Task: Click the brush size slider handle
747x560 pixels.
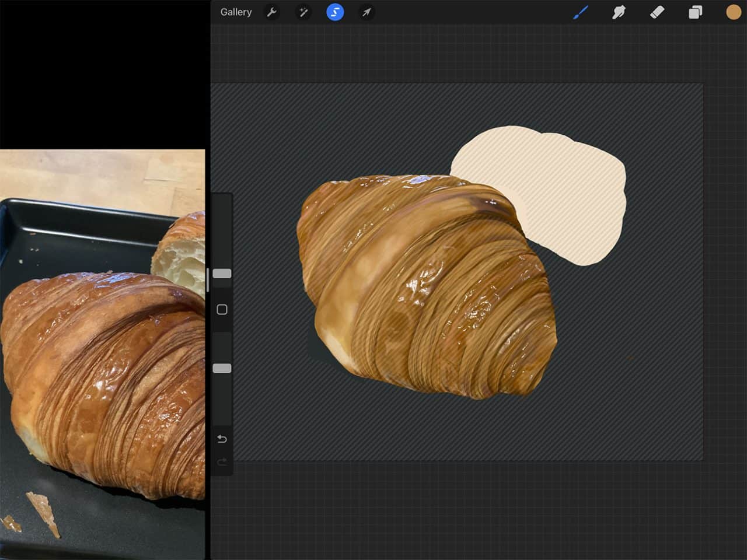Action: (x=222, y=274)
